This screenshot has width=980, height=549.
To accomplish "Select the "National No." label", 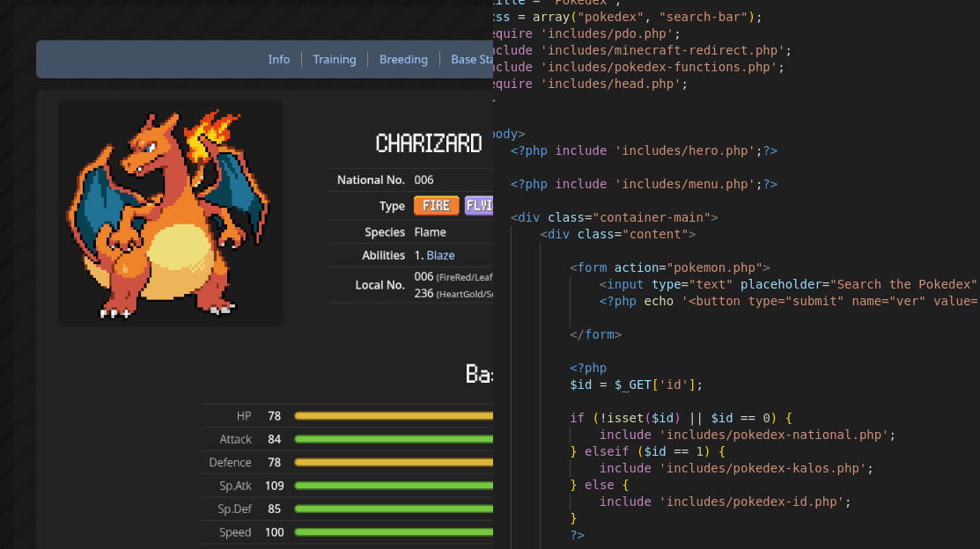I will tap(371, 179).
